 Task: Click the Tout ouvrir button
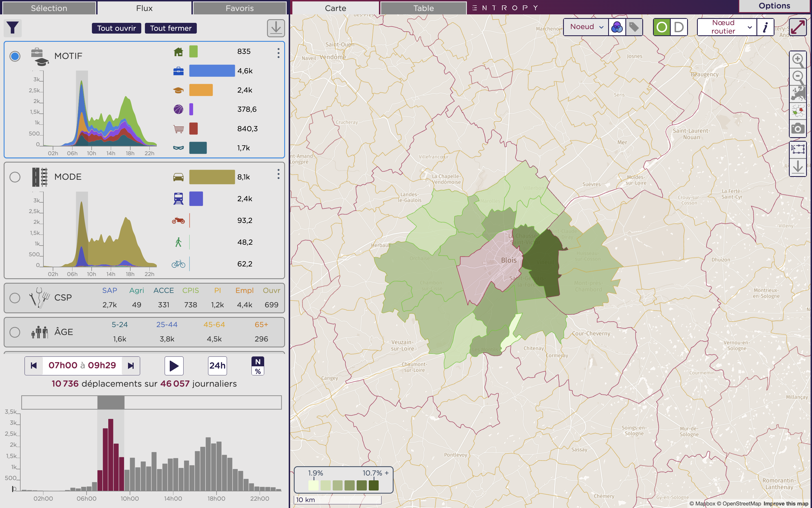point(116,28)
